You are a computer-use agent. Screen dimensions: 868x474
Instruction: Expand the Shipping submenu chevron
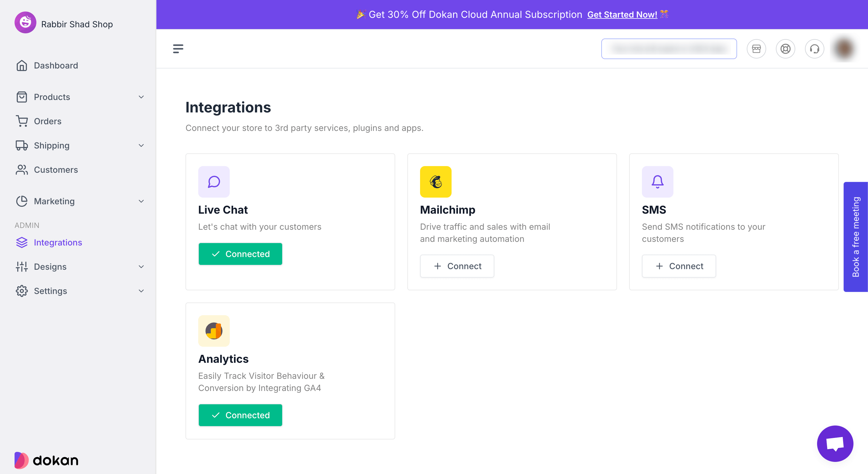[x=141, y=145]
